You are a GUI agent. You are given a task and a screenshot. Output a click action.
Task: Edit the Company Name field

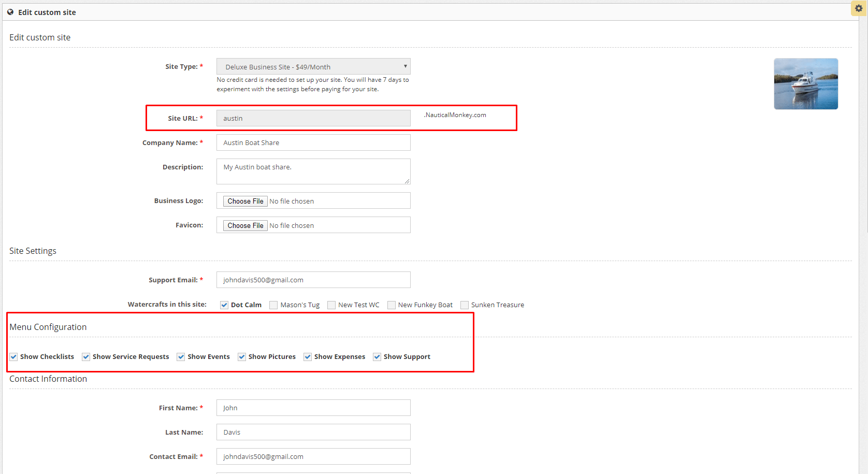point(313,142)
